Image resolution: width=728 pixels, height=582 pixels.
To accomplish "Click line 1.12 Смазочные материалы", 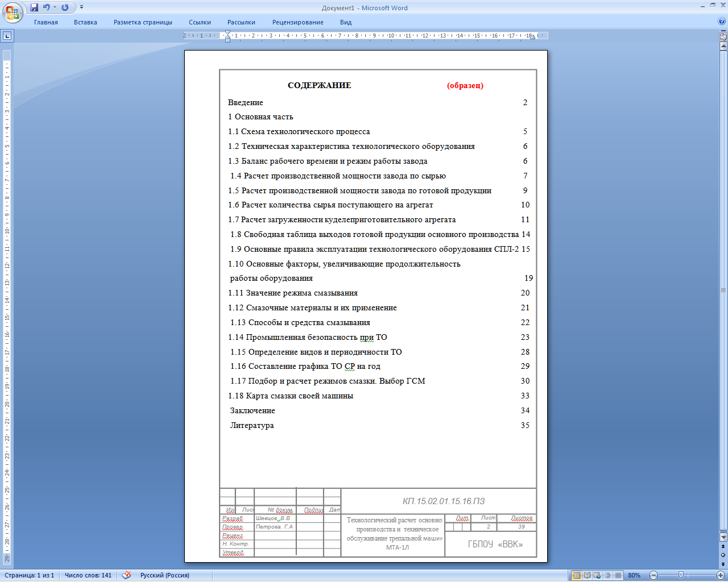I will [x=313, y=307].
